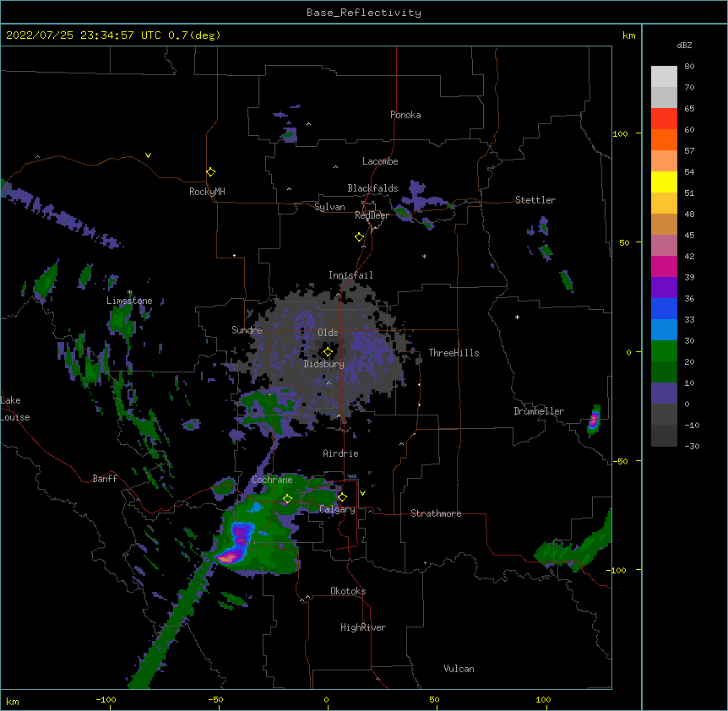Click the Sylvan label

click(329, 207)
